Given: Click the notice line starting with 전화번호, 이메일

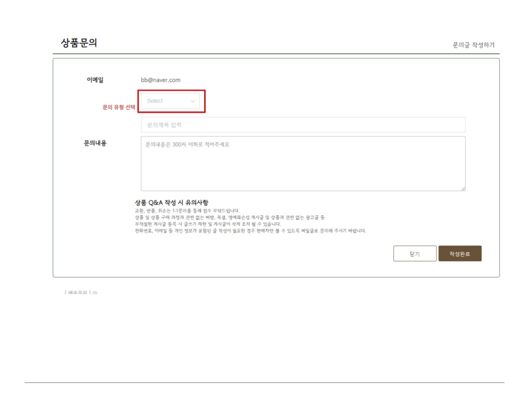Looking at the screenshot, I should [250, 231].
